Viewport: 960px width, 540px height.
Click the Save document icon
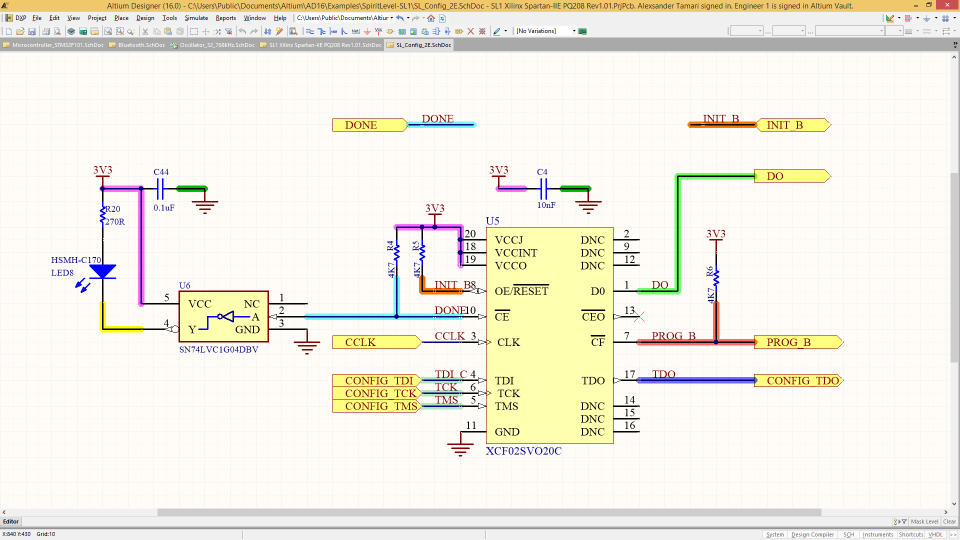point(32,31)
